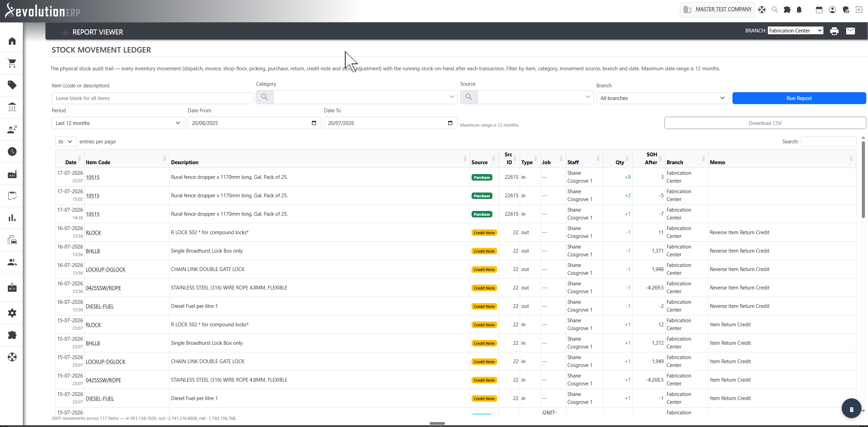Print the report with printer icon
This screenshot has height=427, width=868.
click(x=834, y=31)
